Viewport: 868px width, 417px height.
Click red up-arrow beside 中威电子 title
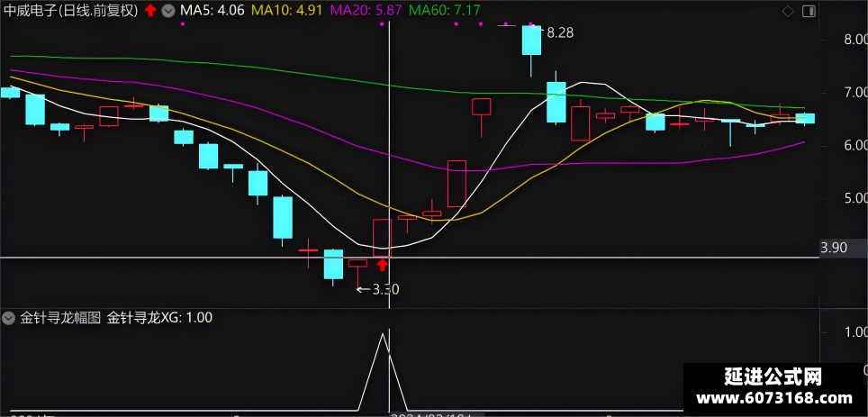point(150,11)
